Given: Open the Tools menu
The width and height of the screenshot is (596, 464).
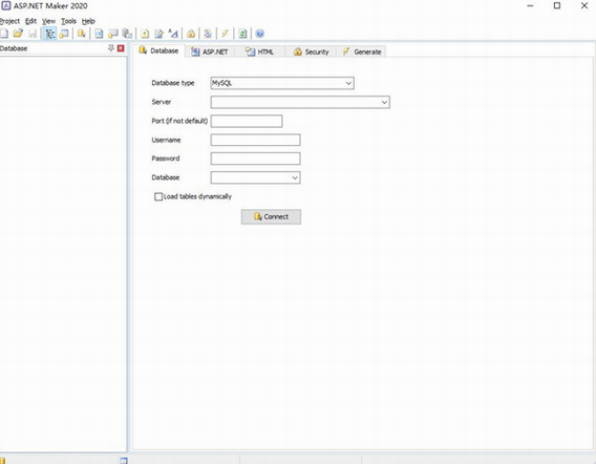Looking at the screenshot, I should coord(69,21).
